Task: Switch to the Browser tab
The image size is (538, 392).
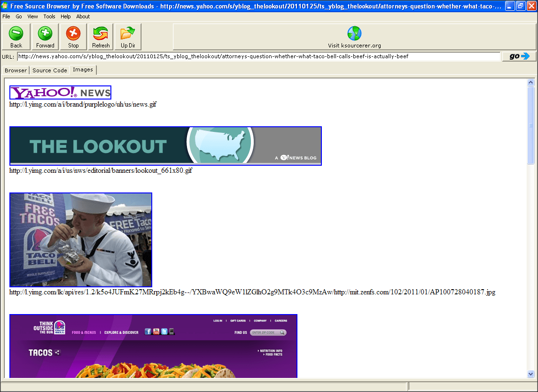Action: point(16,69)
